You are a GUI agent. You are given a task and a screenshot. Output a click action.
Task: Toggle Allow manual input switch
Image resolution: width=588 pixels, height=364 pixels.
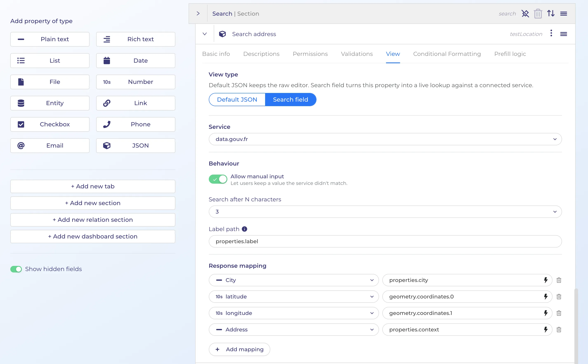pyautogui.click(x=218, y=179)
